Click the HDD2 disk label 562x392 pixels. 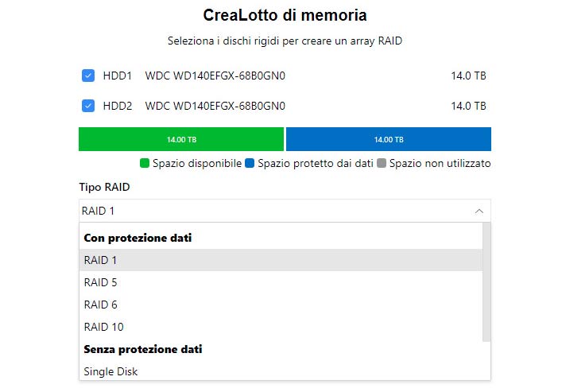pos(118,106)
